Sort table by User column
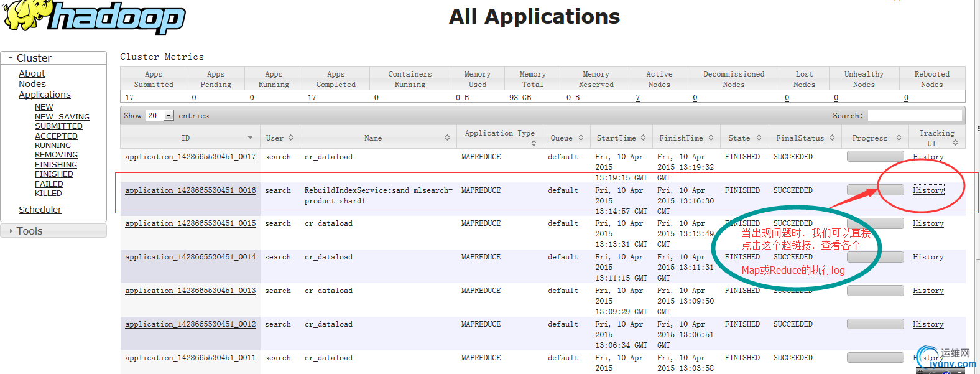This screenshot has width=980, height=374. tap(279, 138)
